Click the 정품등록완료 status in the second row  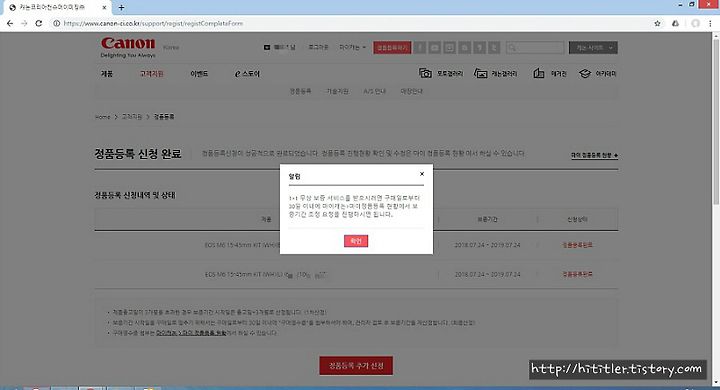(577, 274)
